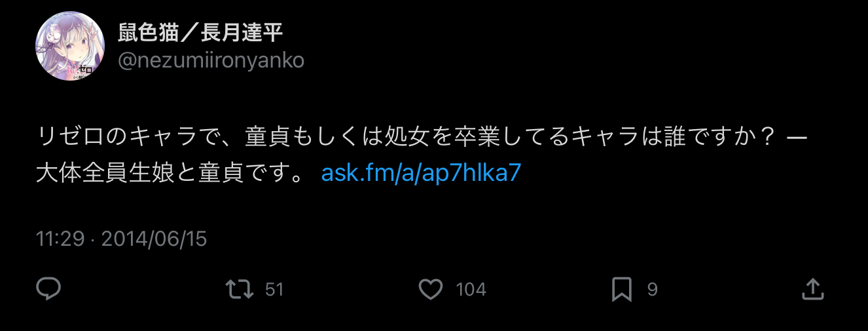Click the bookmark count number 9
This screenshot has width=868, height=331.
pyautogui.click(x=652, y=290)
